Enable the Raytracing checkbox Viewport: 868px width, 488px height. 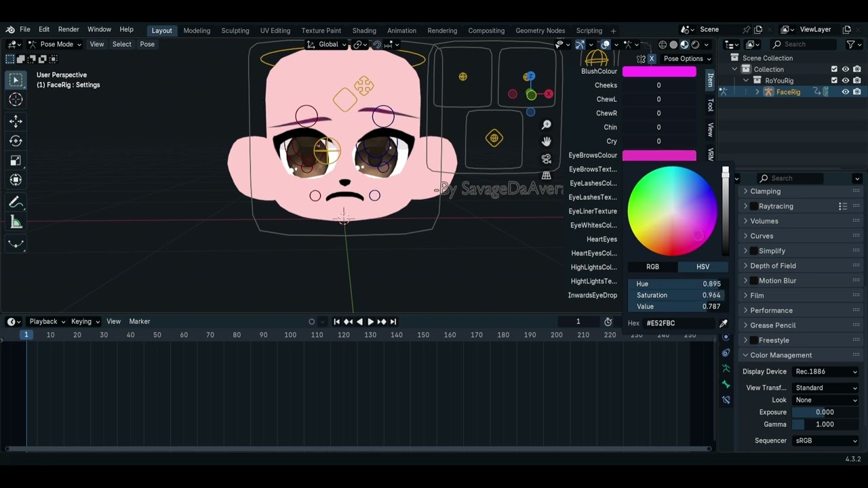point(754,206)
